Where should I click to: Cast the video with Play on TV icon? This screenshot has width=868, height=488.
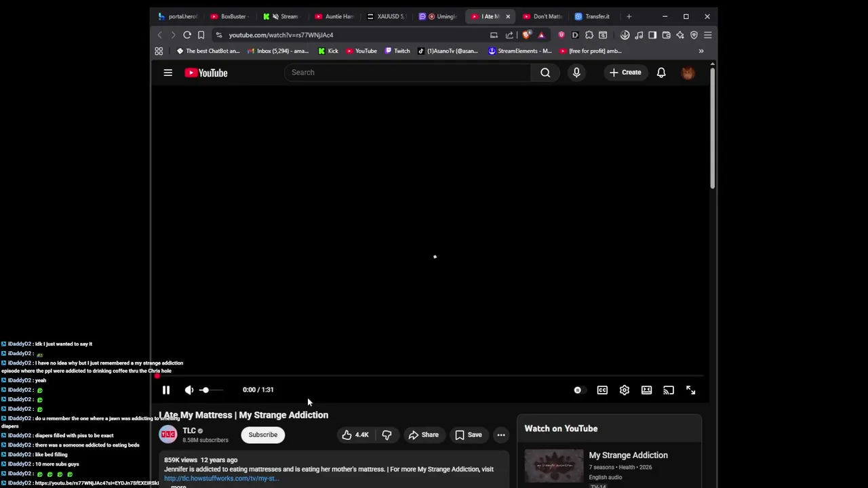[669, 390]
